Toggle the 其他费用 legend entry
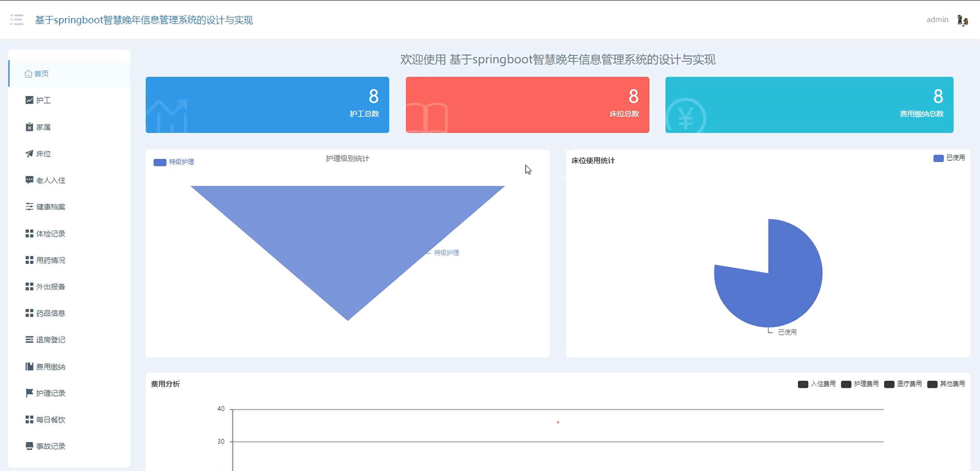This screenshot has height=471, width=980. tap(946, 384)
